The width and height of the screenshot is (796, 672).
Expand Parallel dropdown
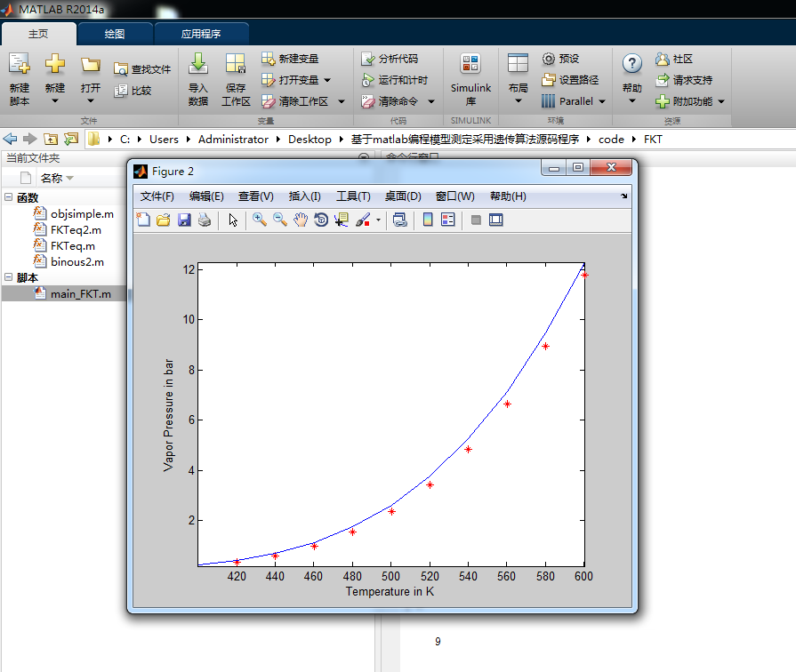pos(602,101)
